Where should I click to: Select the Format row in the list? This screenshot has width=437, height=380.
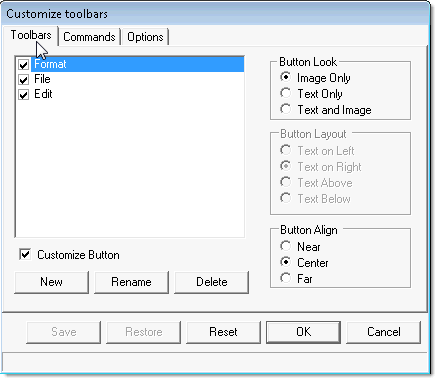(x=138, y=64)
